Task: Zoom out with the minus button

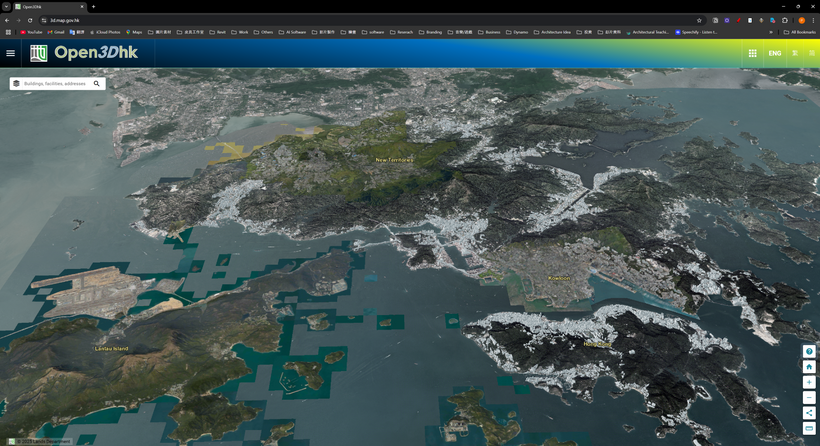Action: pyautogui.click(x=809, y=397)
